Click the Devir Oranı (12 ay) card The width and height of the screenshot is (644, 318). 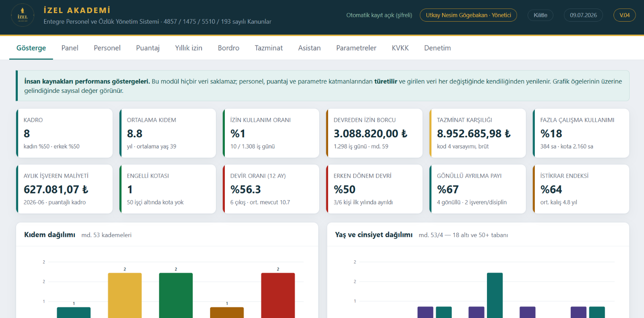(271, 189)
